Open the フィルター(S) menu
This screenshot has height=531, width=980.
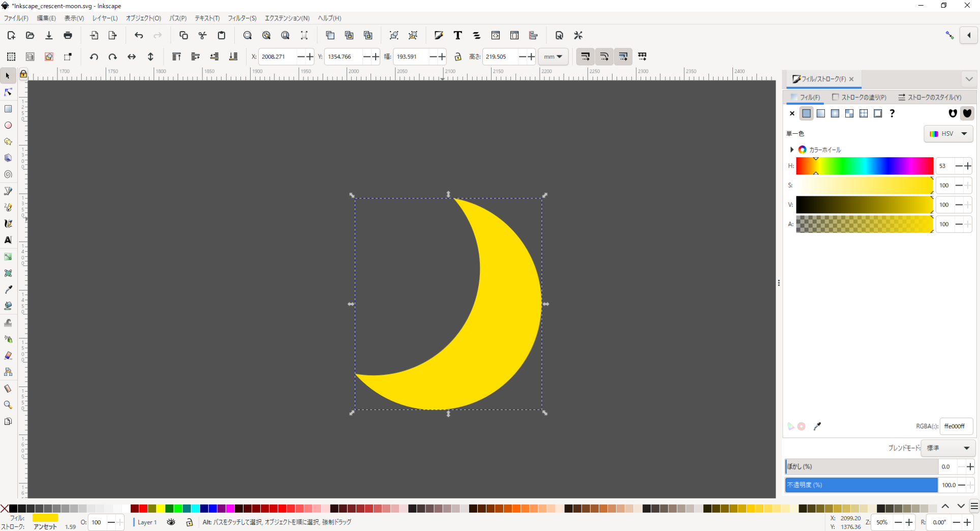pos(242,18)
